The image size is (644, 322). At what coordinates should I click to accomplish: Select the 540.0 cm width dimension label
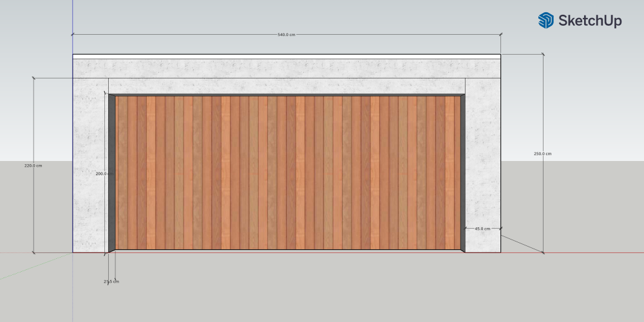[x=287, y=35]
